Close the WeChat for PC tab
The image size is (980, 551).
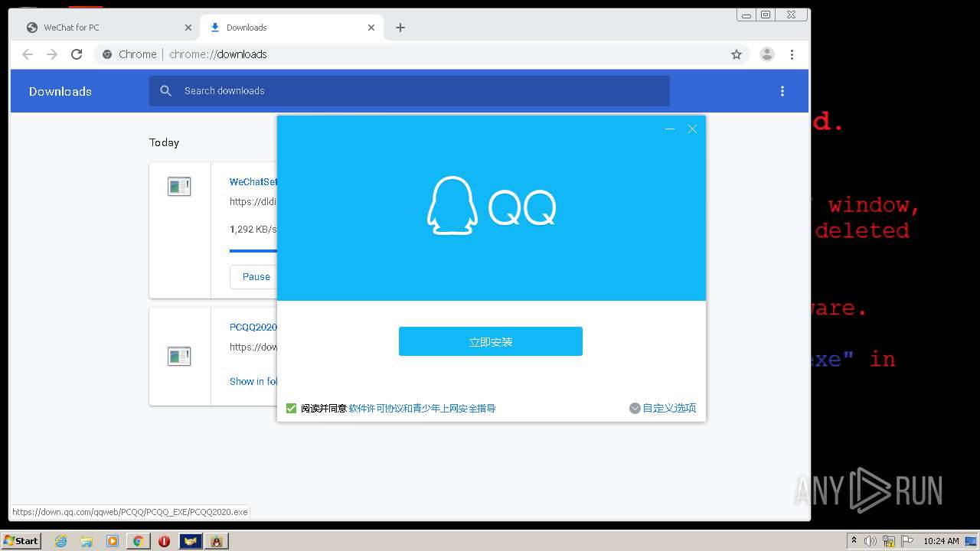[188, 28]
